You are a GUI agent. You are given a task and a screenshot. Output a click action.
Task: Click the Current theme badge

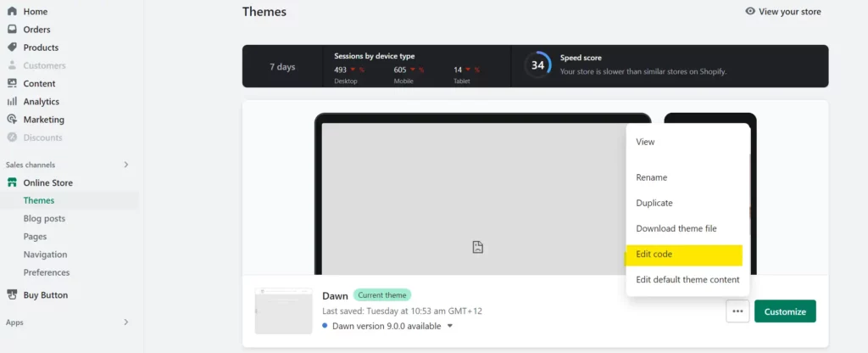click(x=382, y=294)
